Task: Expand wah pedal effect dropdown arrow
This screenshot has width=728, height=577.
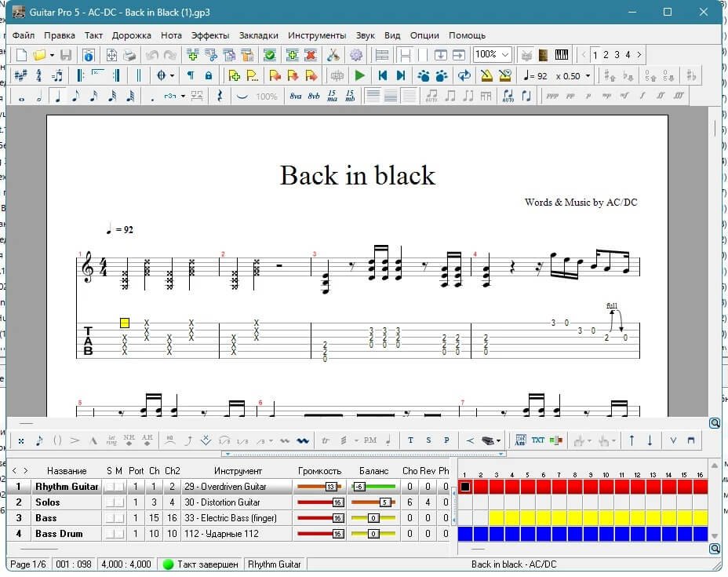Action: [498, 440]
